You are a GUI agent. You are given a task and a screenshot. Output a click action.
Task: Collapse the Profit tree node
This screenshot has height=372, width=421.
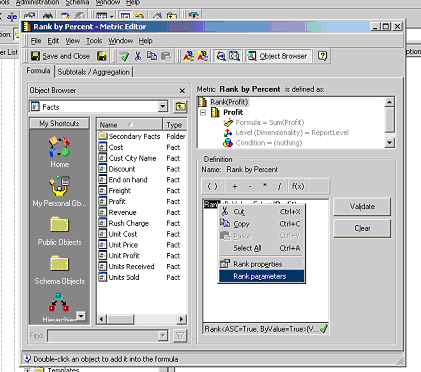203,112
